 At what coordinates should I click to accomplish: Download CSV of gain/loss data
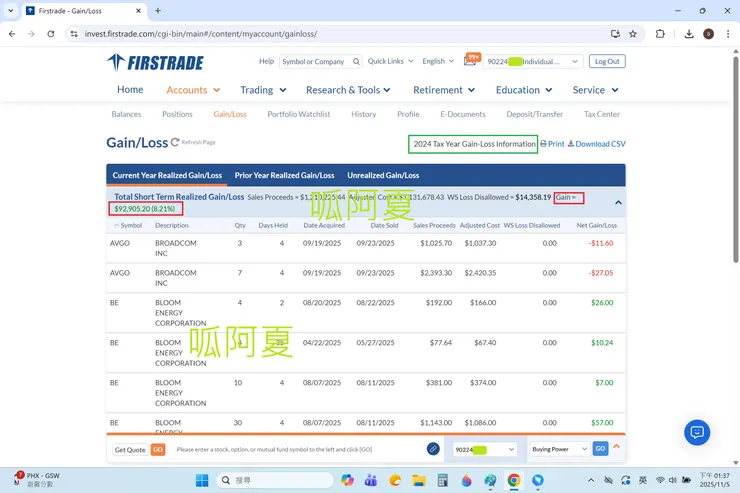pos(597,144)
